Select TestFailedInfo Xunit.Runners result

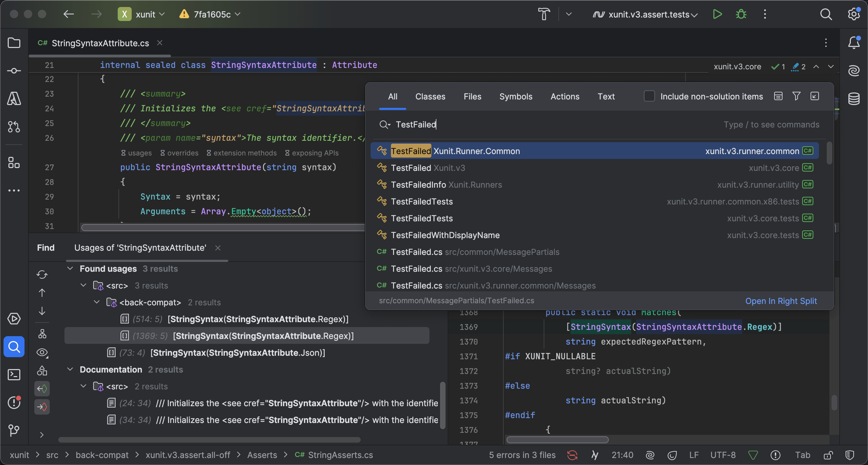tap(446, 185)
